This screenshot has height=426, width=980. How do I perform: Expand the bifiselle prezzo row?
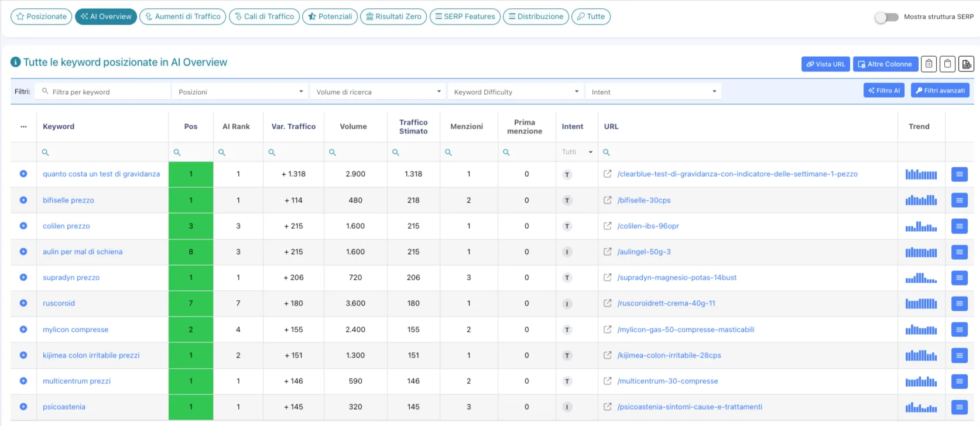23,200
